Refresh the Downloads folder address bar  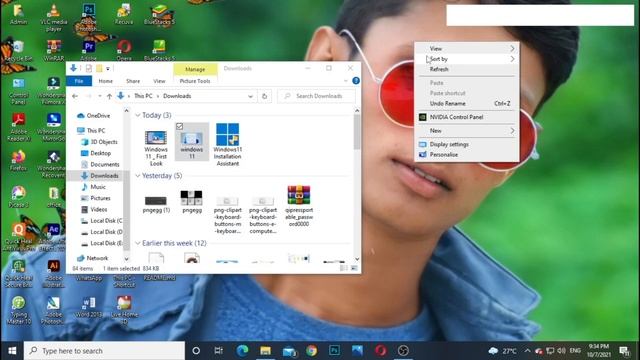click(264, 96)
